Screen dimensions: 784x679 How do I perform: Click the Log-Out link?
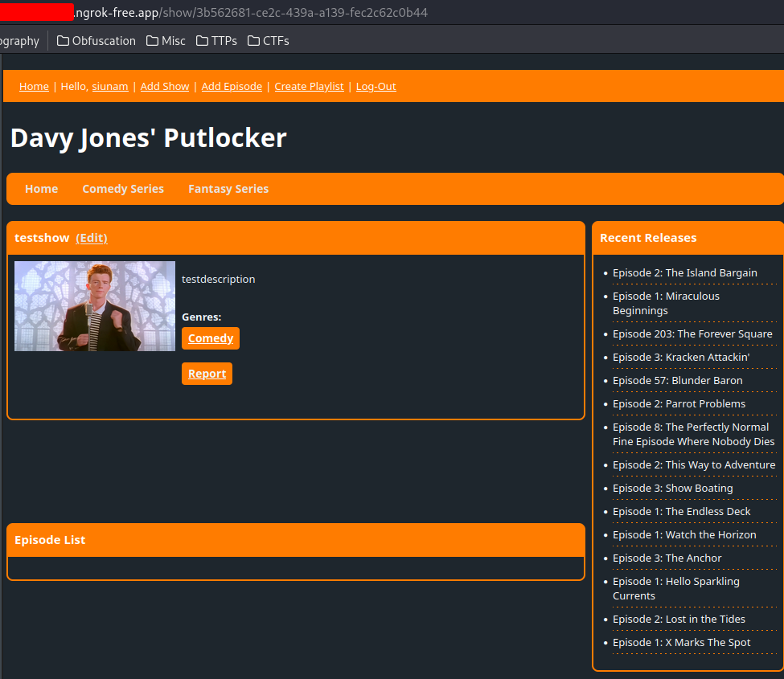pyautogui.click(x=376, y=87)
